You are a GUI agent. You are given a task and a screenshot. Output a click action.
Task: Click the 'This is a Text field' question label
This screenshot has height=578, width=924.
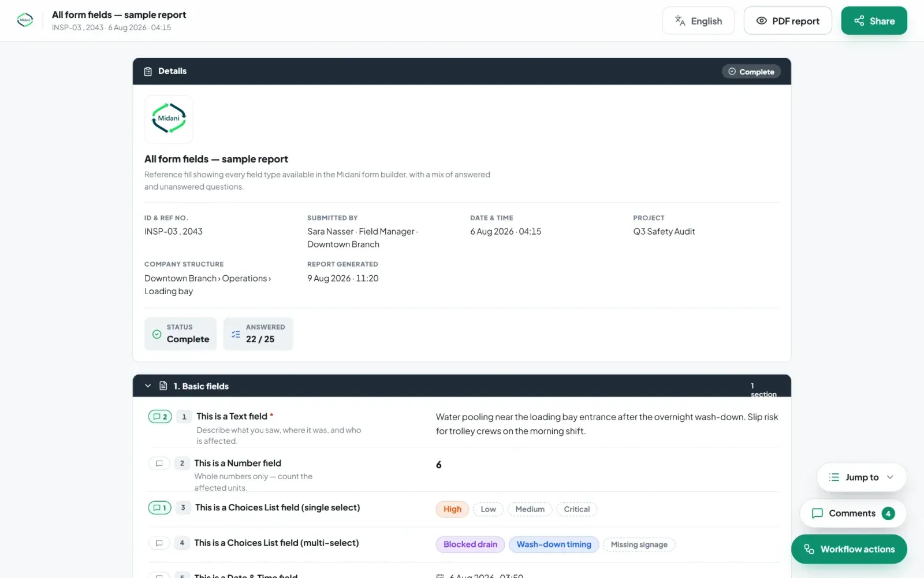click(232, 416)
